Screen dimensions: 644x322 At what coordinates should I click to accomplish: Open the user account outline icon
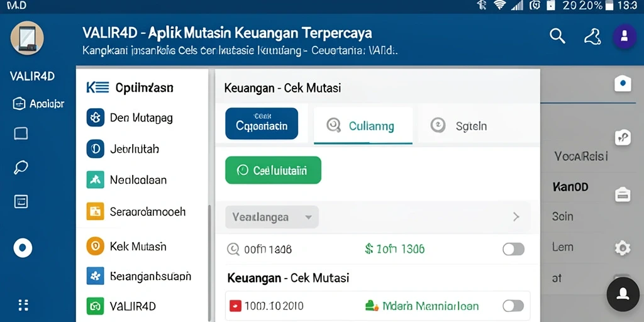(592, 36)
